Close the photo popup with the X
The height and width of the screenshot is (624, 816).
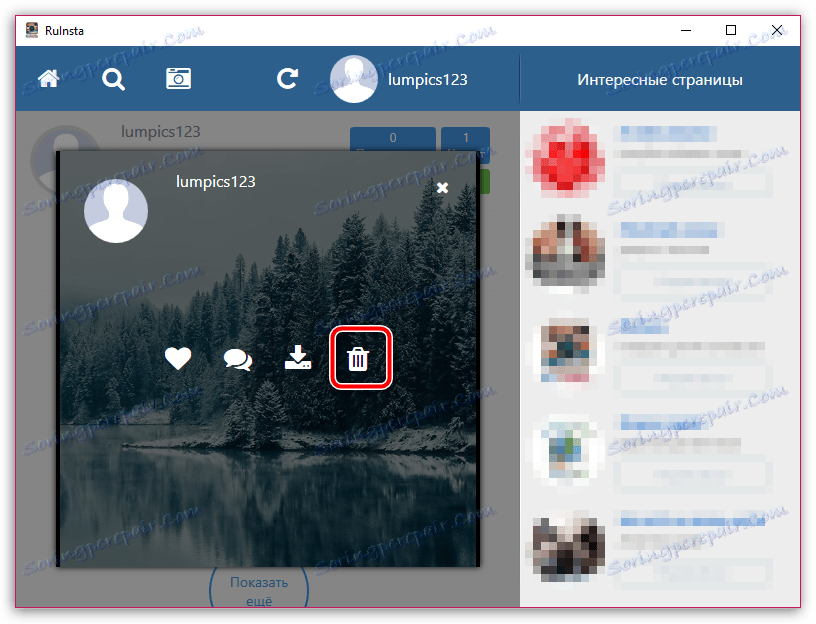[x=442, y=187]
